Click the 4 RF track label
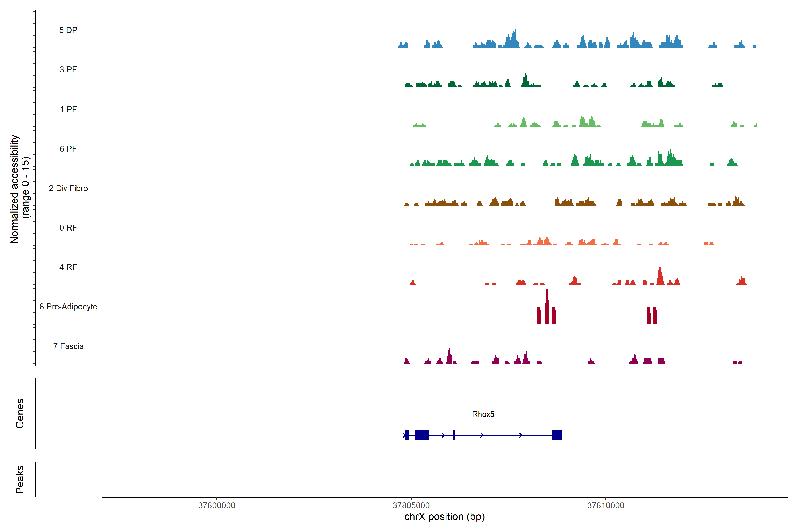The image size is (798, 532). [x=68, y=267]
